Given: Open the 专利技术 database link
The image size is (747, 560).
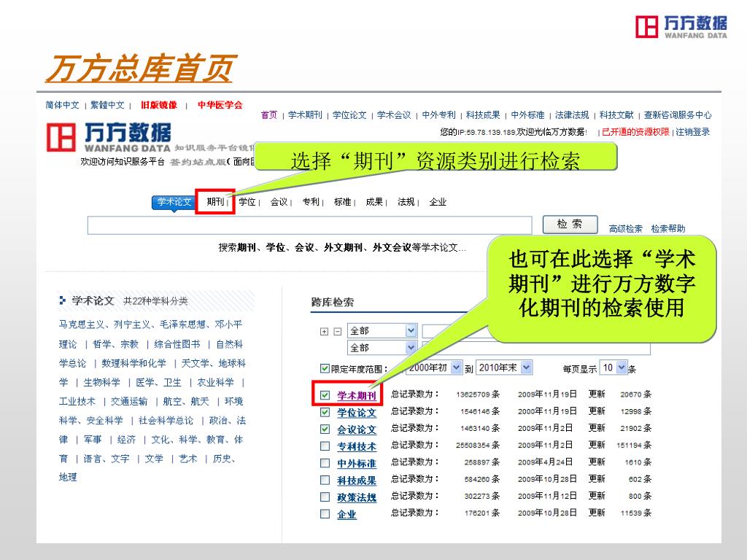Looking at the screenshot, I should (356, 447).
